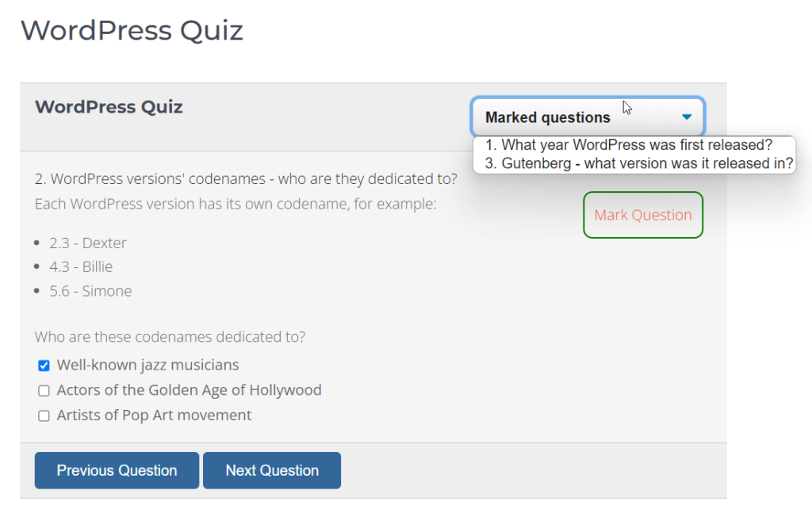Click the "Artists of Pop Art movement" label

(x=154, y=415)
